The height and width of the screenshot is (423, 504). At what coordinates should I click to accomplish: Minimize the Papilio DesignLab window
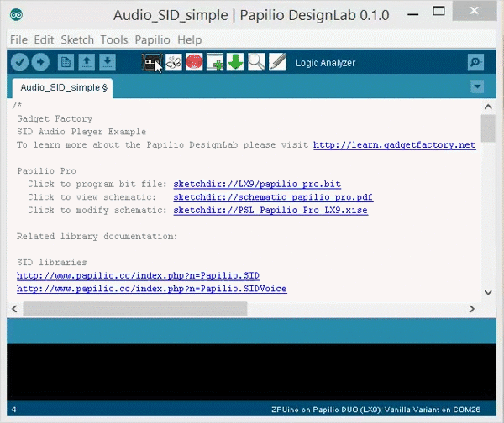[413, 13]
